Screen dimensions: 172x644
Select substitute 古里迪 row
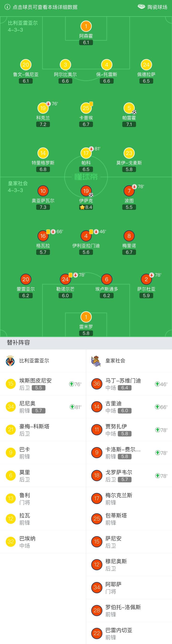(129, 407)
